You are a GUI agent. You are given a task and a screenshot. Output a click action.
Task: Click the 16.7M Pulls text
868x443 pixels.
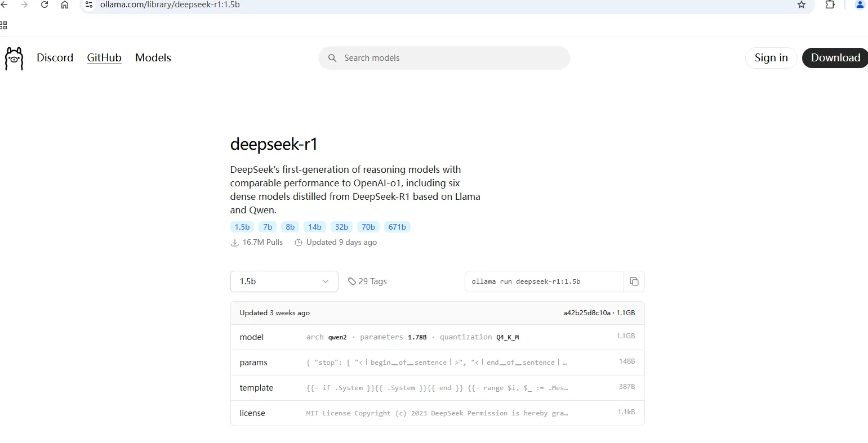[262, 243]
